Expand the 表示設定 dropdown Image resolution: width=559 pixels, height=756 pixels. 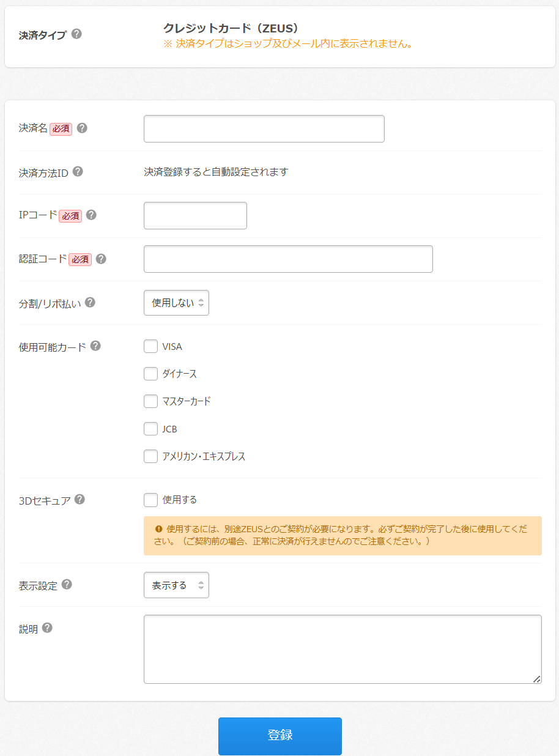(x=176, y=585)
